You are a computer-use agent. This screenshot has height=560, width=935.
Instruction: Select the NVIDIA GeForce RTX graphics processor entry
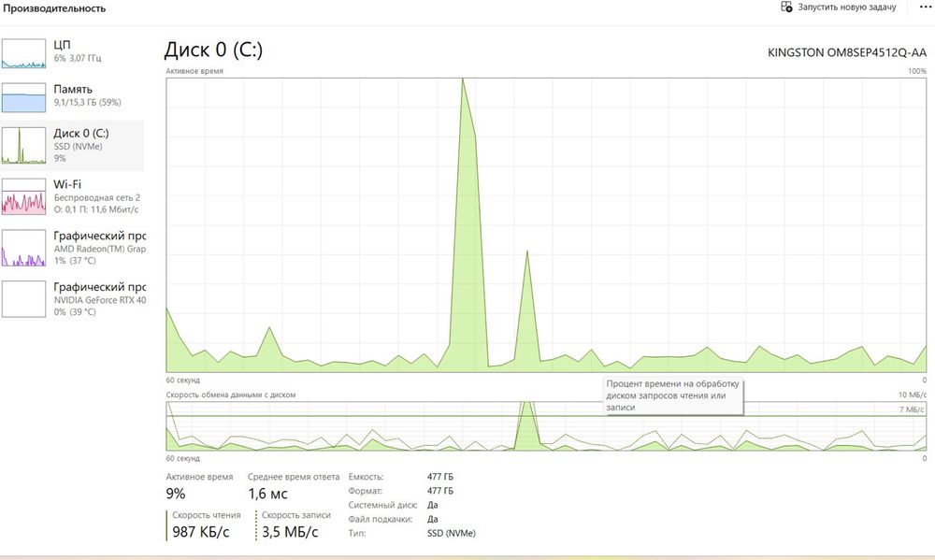click(x=72, y=299)
